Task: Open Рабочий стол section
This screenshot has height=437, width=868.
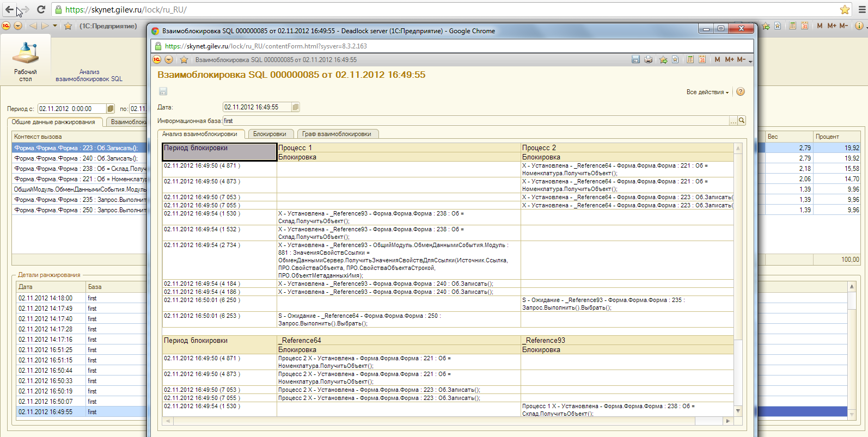Action: [26, 61]
